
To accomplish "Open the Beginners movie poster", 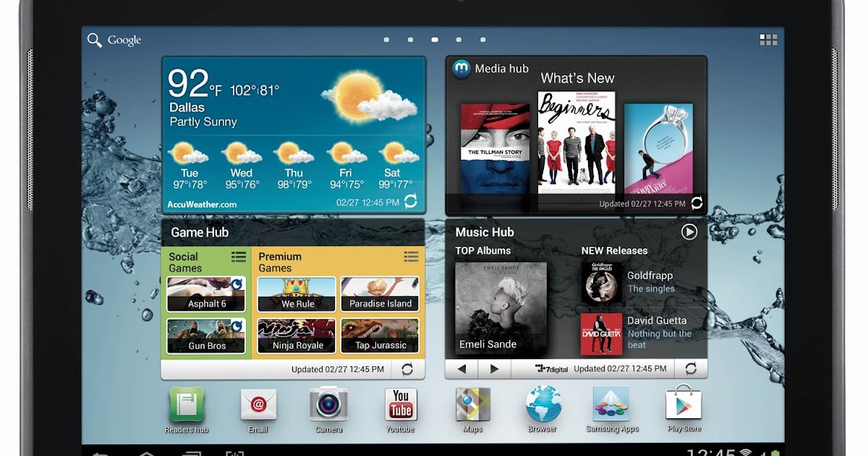I will [x=576, y=143].
